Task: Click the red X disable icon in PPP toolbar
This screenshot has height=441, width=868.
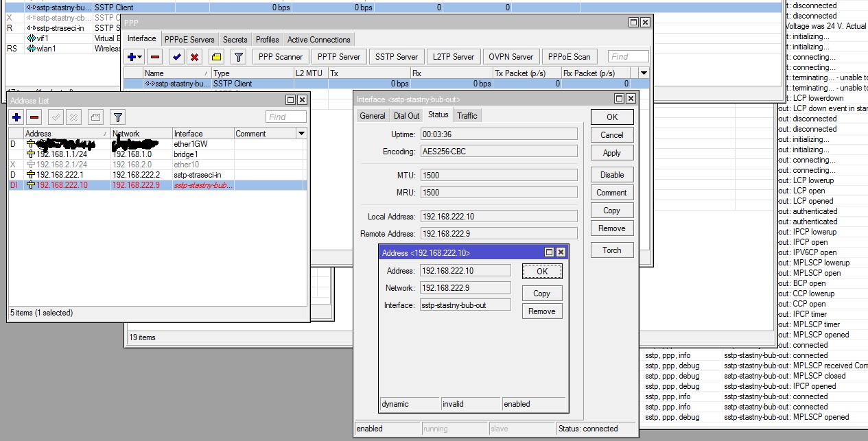Action: click(x=195, y=57)
